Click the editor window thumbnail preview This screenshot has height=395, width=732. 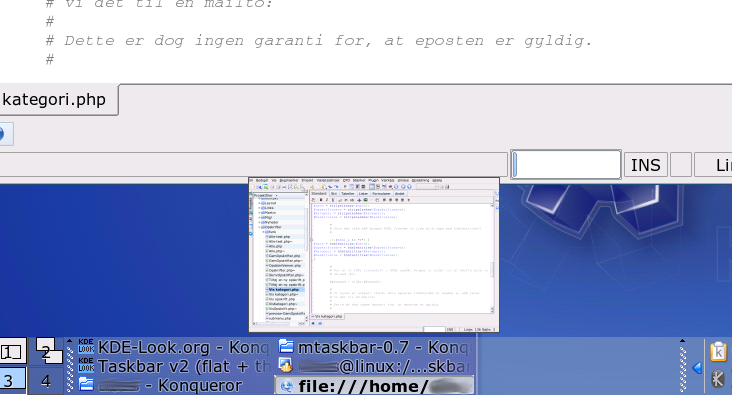(x=374, y=254)
